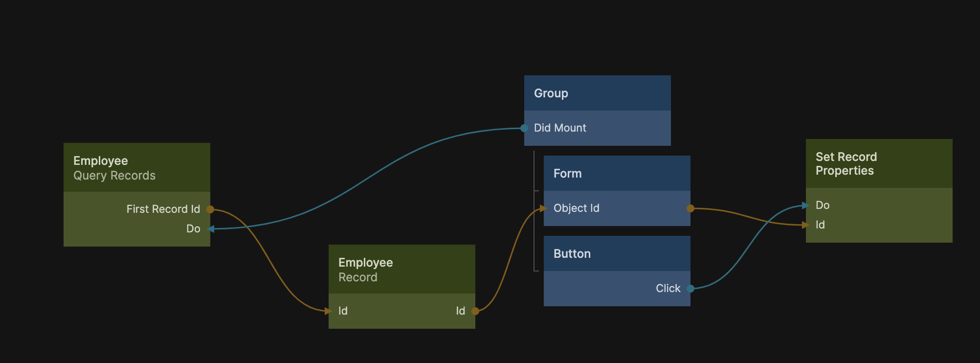Click the First Record Id label
Image resolution: width=980 pixels, height=363 pixels.
coord(163,209)
